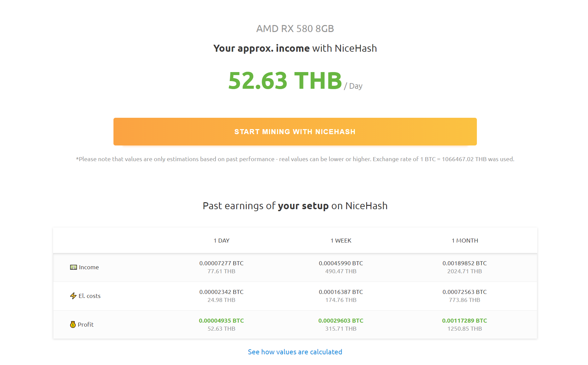This screenshot has height=365, width=588.
Task: Click the 174.76 THB weekly cost
Action: coord(341,300)
